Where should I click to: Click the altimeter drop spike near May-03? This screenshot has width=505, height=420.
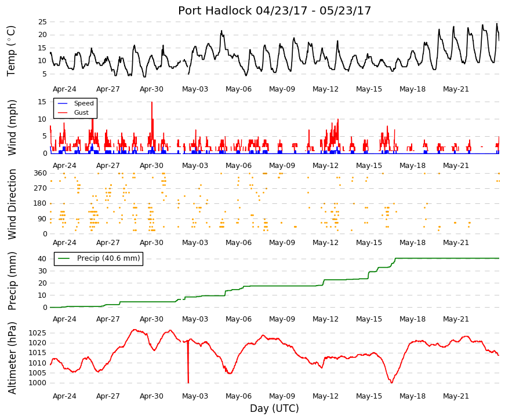click(188, 362)
